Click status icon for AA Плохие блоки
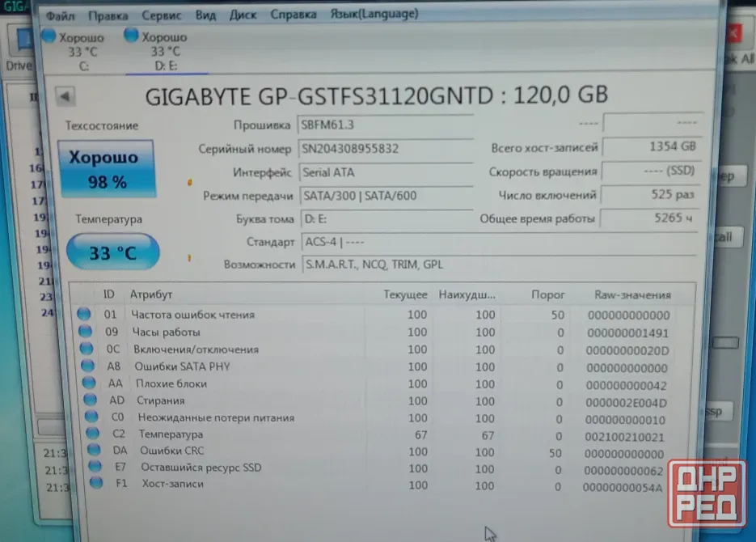 [x=89, y=383]
